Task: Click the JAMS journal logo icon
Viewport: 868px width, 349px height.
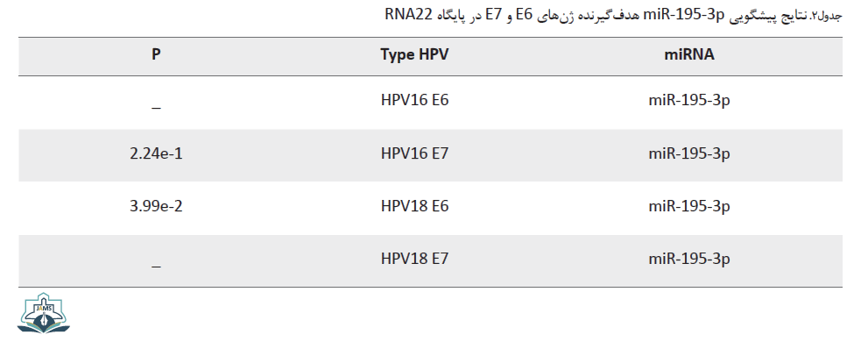Action: coord(43,315)
